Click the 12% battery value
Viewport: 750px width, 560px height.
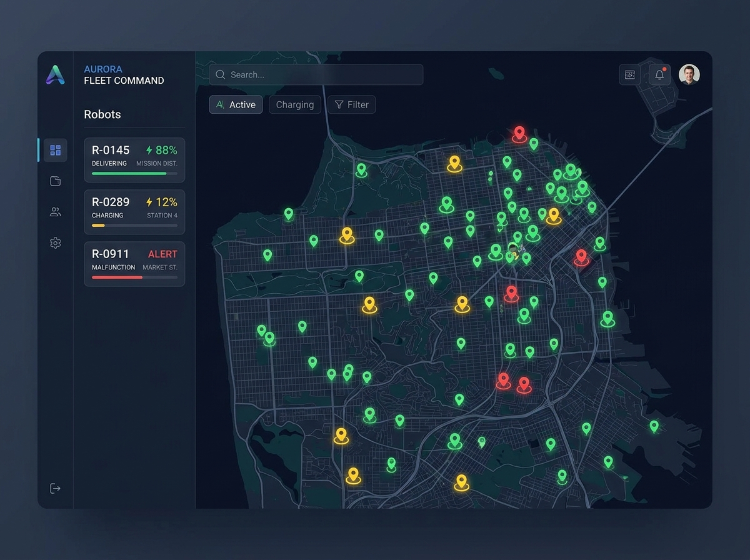(x=166, y=202)
